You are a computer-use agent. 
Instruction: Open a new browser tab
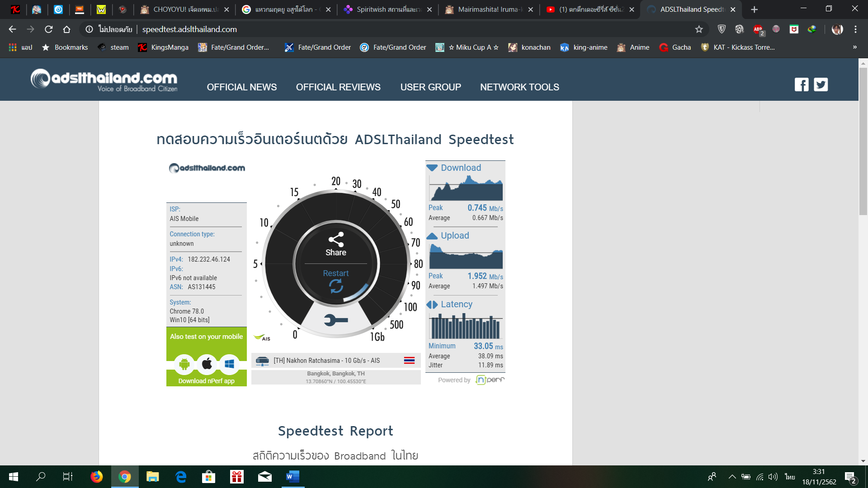point(754,9)
